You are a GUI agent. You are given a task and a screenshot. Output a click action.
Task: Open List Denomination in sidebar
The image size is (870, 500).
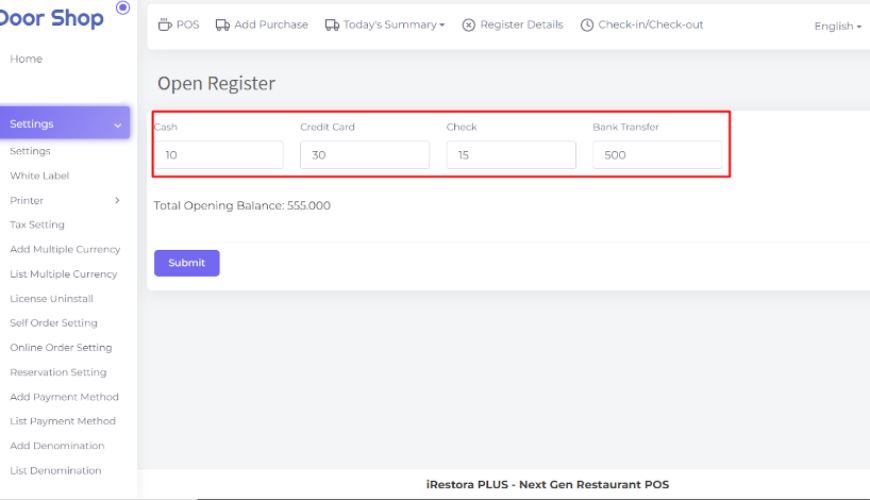(x=55, y=471)
